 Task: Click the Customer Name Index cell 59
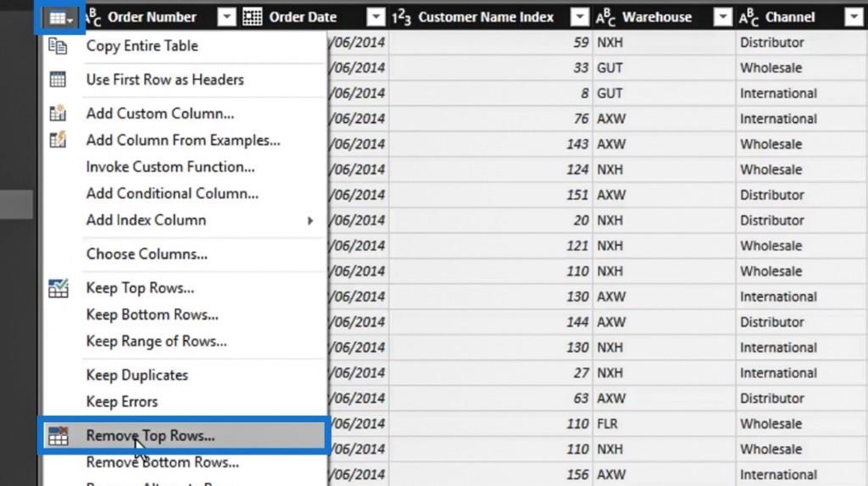pos(491,42)
